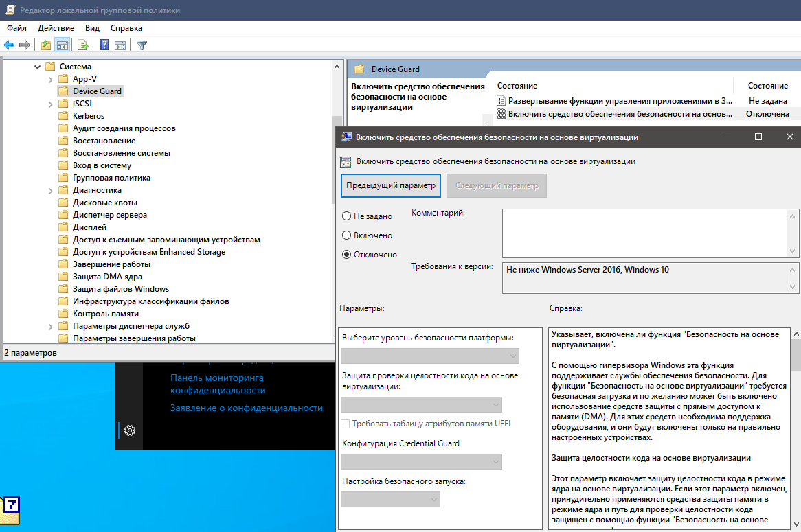Click the gray Forward arrow in toolbar
The height and width of the screenshot is (532, 801).
tap(25, 45)
